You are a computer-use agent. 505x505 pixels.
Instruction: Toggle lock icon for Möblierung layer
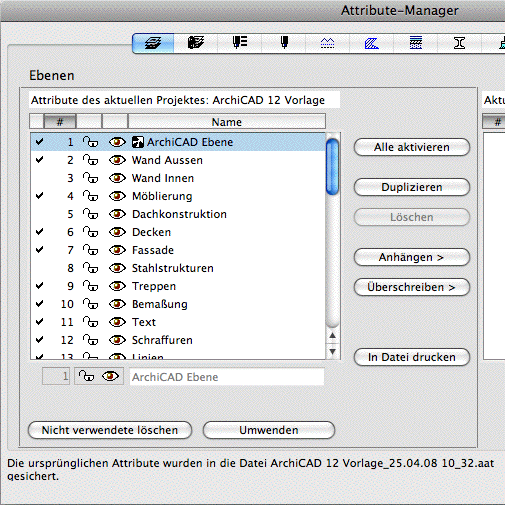90,196
